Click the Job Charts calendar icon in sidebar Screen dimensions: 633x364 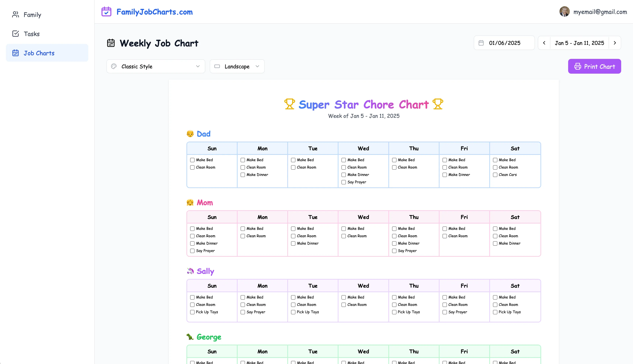(16, 53)
